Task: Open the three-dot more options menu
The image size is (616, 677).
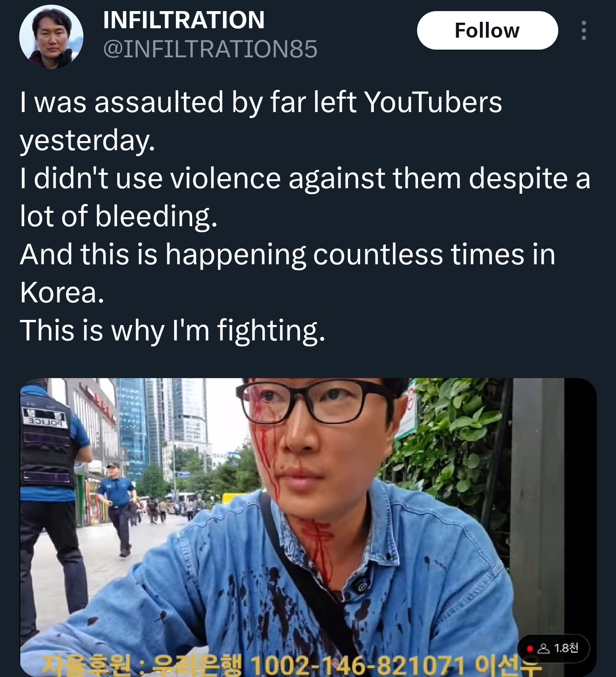Action: point(583,30)
